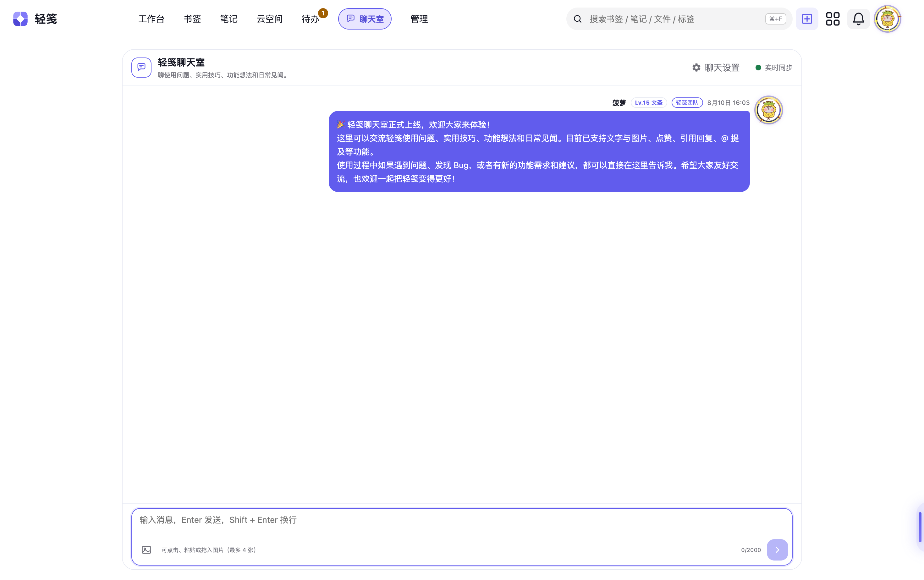Click the chat room header icon
This screenshot has height=580, width=924.
pyautogui.click(x=142, y=68)
